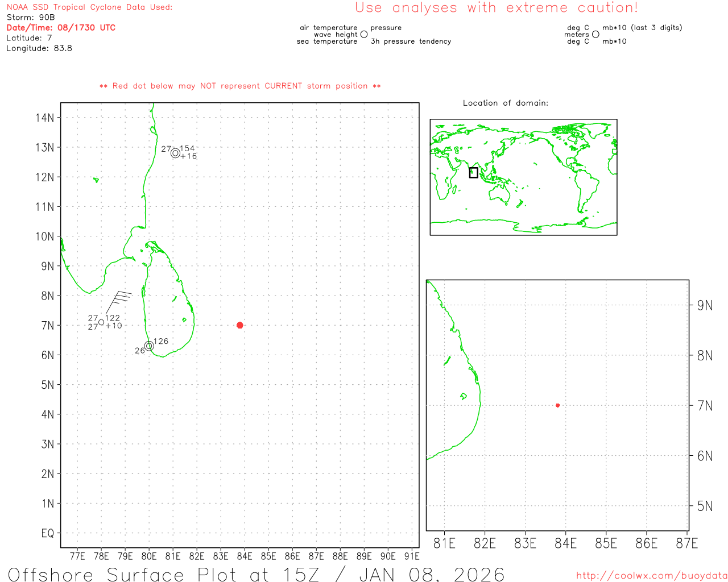Click the small island near 12N 78E
This screenshot has height=582, width=728.
96,180
